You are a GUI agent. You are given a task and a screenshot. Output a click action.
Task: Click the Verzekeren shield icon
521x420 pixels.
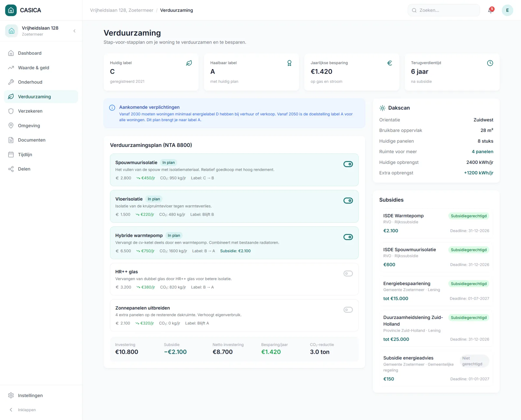pyautogui.click(x=11, y=111)
